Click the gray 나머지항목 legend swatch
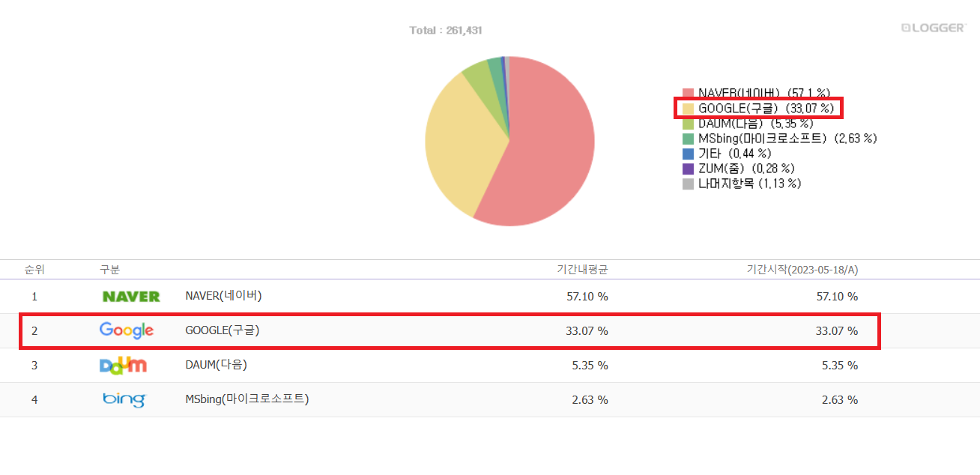Image resolution: width=980 pixels, height=475 pixels. (688, 184)
